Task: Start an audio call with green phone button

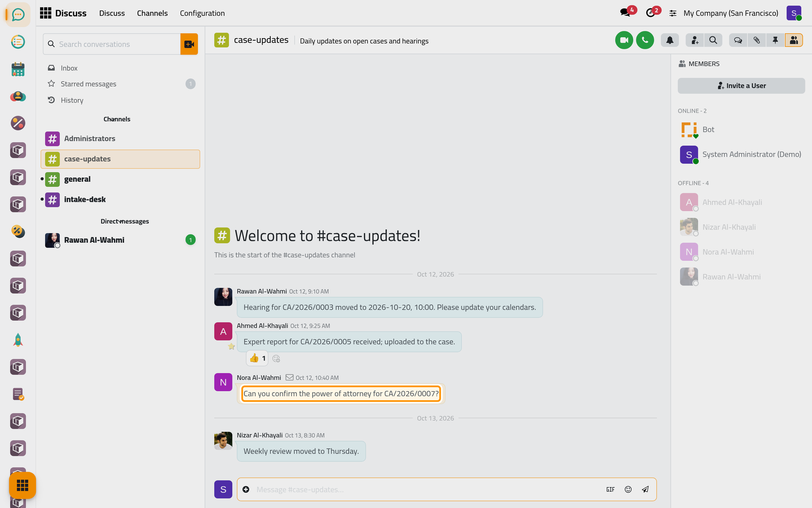Action: click(645, 40)
